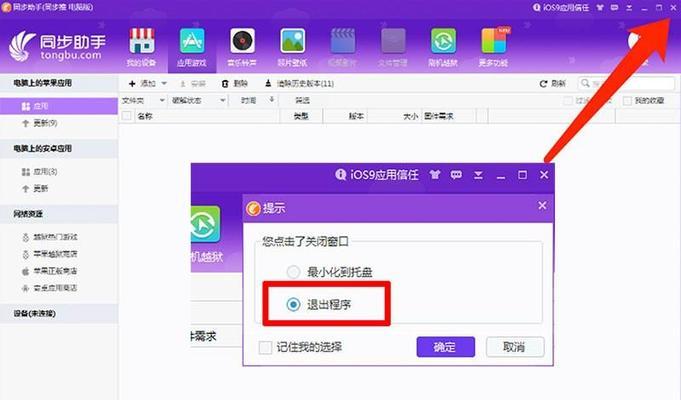The image size is (681, 400).
Task: Click the 确定 button in the dialog
Action: point(446,347)
